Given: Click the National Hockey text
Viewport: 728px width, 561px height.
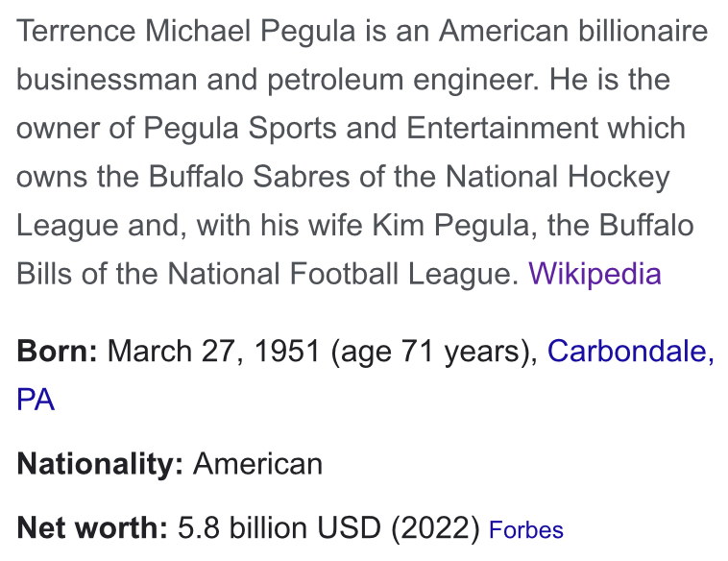Looking at the screenshot, I should pyautogui.click(x=558, y=177).
